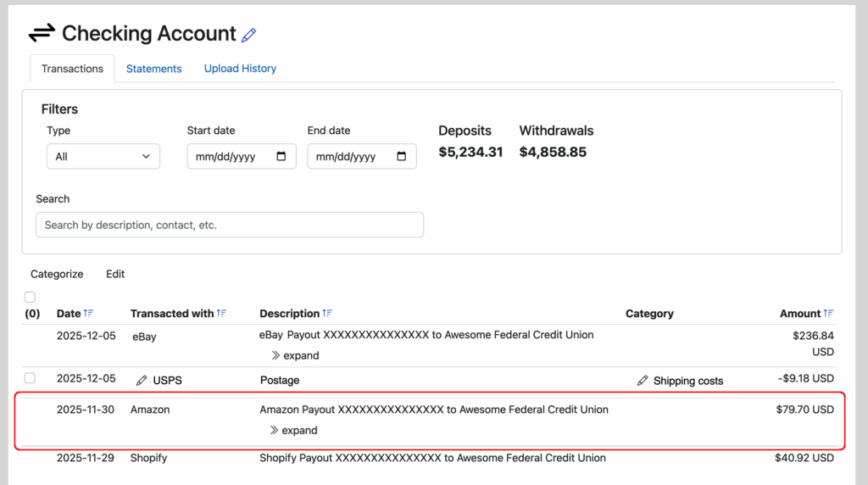
Task: Sort by Date column sort icon
Action: 89,314
